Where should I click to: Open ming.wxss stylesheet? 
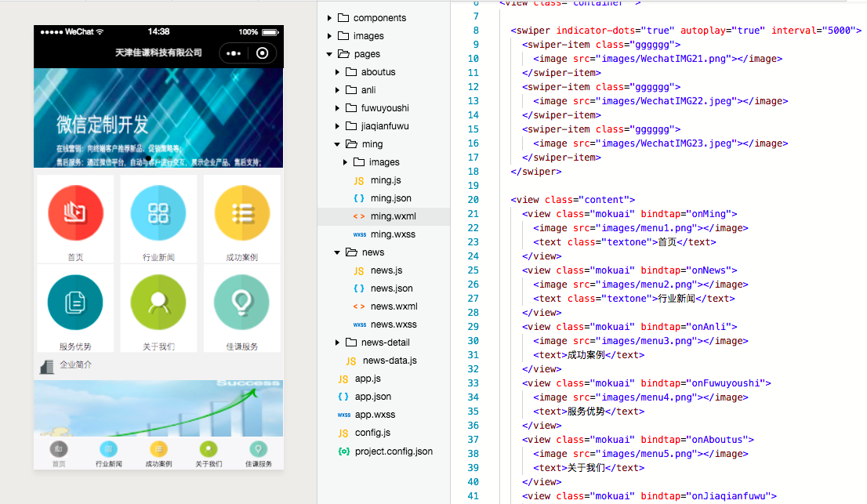pyautogui.click(x=393, y=234)
